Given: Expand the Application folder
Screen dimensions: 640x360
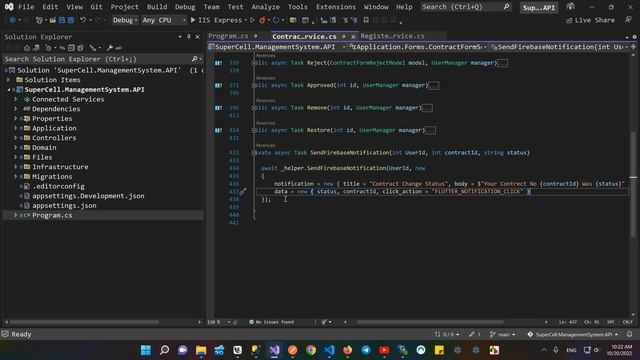Looking at the screenshot, I should pos(16,128).
